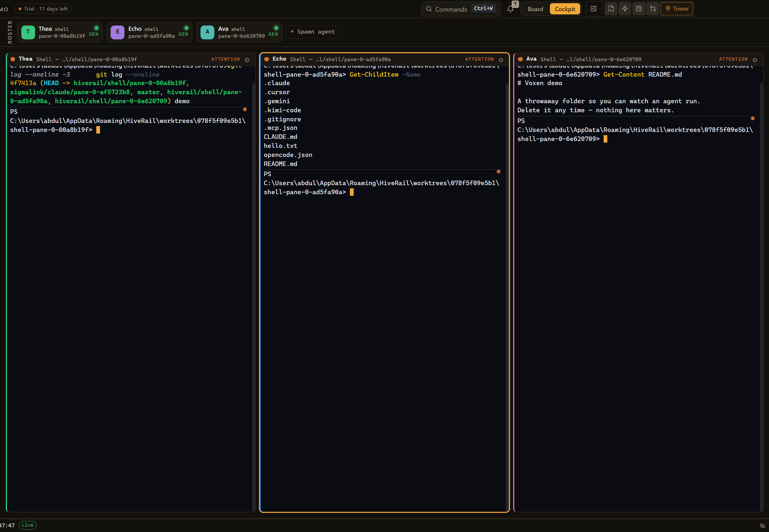This screenshot has width=769, height=532.
Task: Open the Commands search box
Action: [461, 9]
